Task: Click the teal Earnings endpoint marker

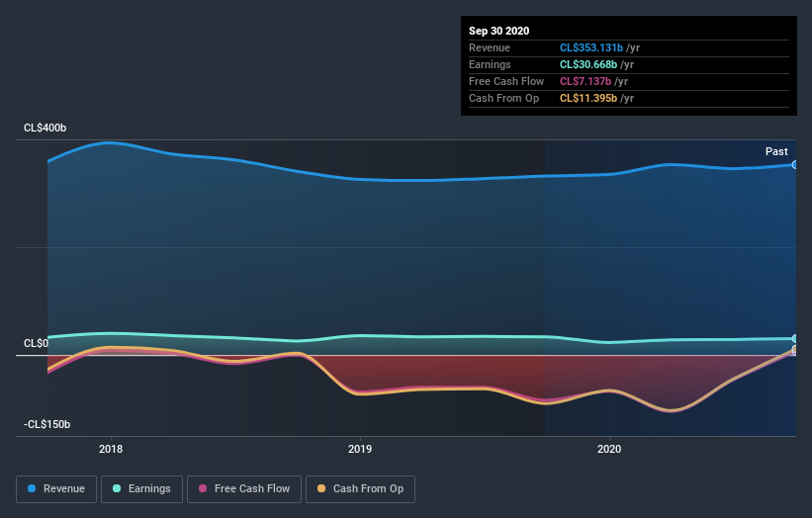Action: 795,338
